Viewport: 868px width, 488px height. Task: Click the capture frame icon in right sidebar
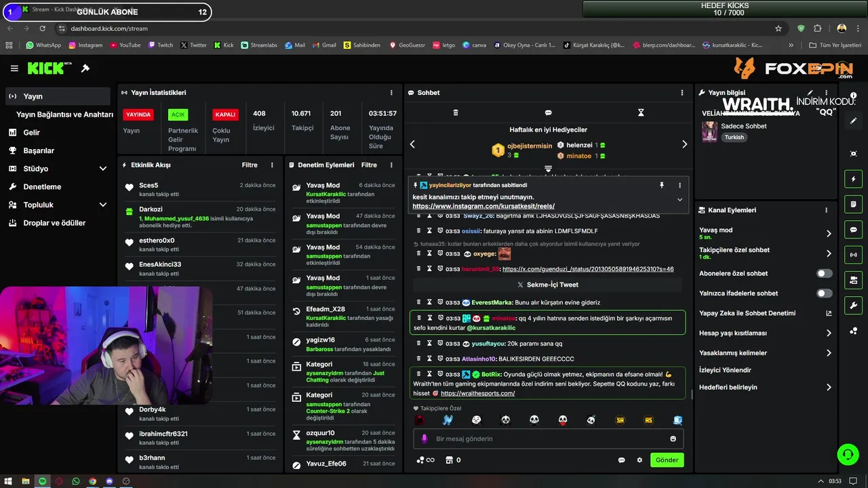pyautogui.click(x=853, y=154)
